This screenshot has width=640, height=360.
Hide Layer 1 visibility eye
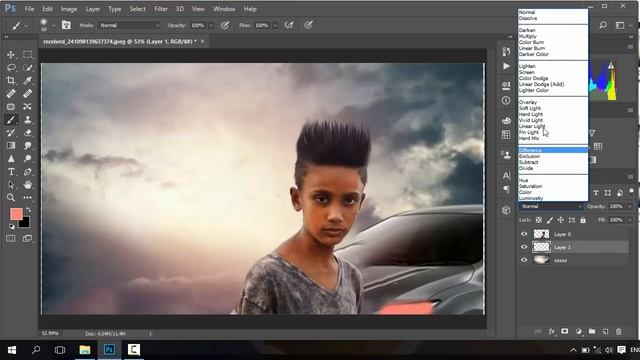(524, 247)
